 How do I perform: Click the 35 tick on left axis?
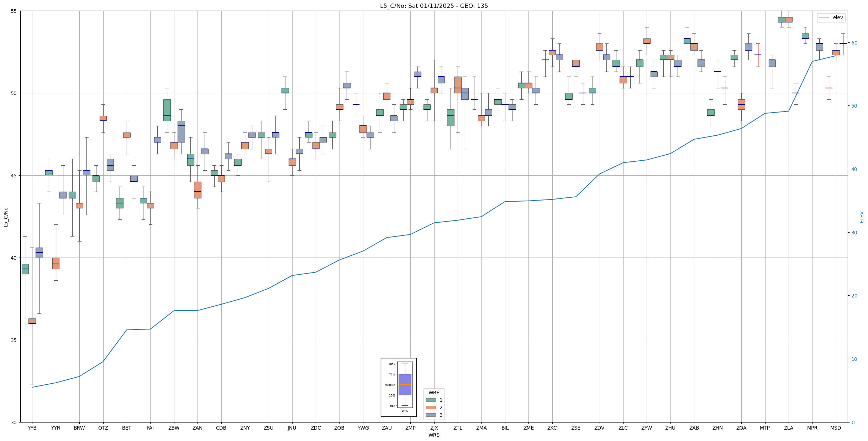pyautogui.click(x=14, y=340)
